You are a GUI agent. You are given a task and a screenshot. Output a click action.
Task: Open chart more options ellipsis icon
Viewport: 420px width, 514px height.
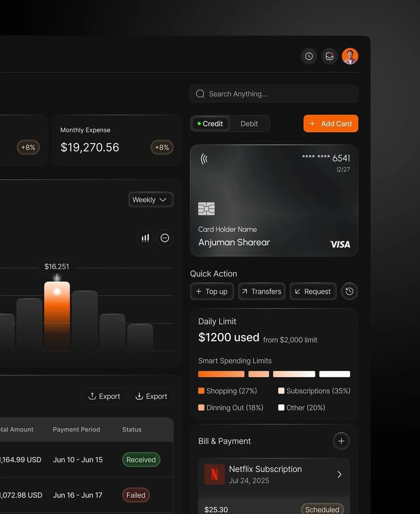point(165,238)
